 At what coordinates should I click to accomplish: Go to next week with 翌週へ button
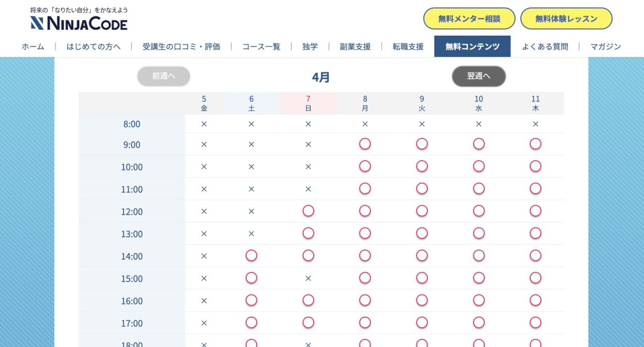tap(479, 76)
